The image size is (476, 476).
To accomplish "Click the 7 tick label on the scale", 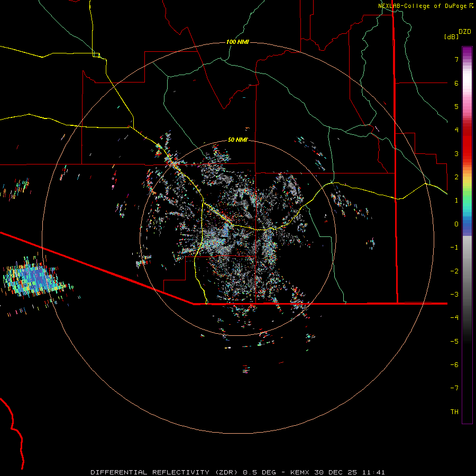I will [x=456, y=59].
